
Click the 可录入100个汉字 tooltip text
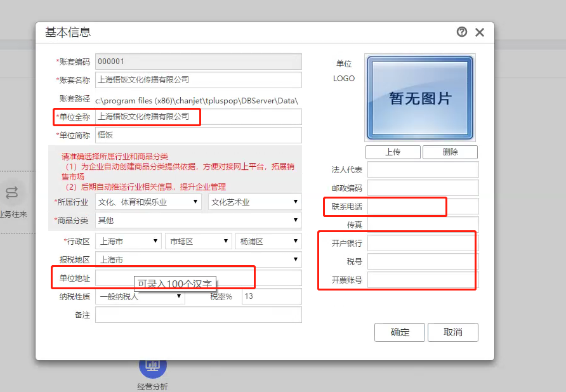[x=175, y=284]
